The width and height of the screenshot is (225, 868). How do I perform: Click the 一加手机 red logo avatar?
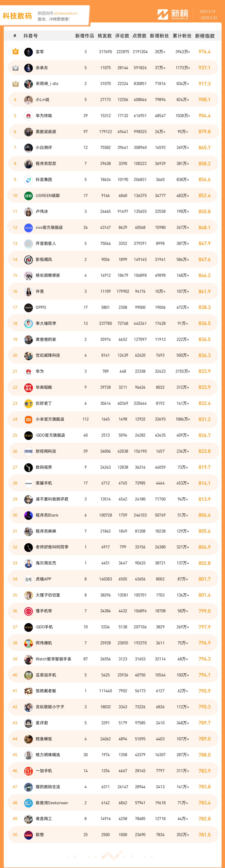pyautogui.click(x=29, y=771)
